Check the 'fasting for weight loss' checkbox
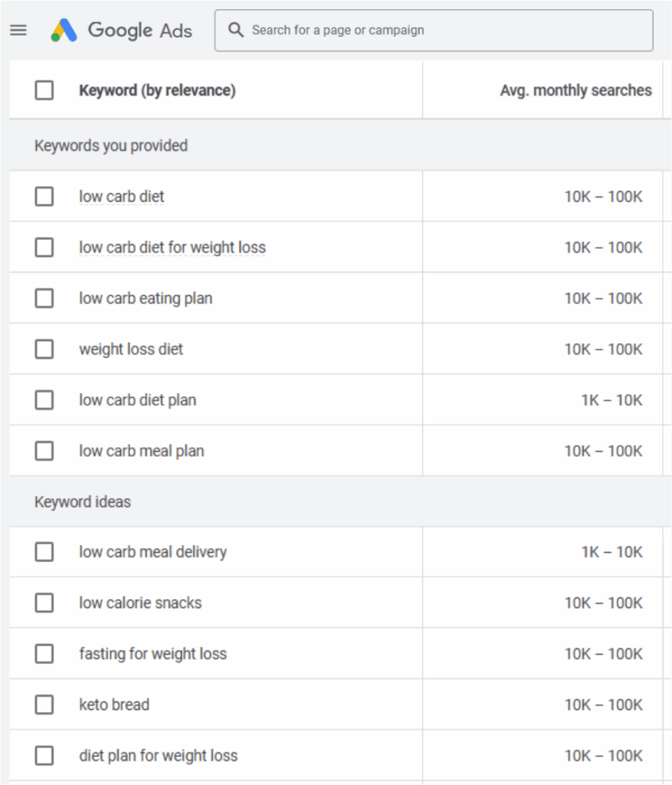The image size is (672, 785). [x=44, y=654]
